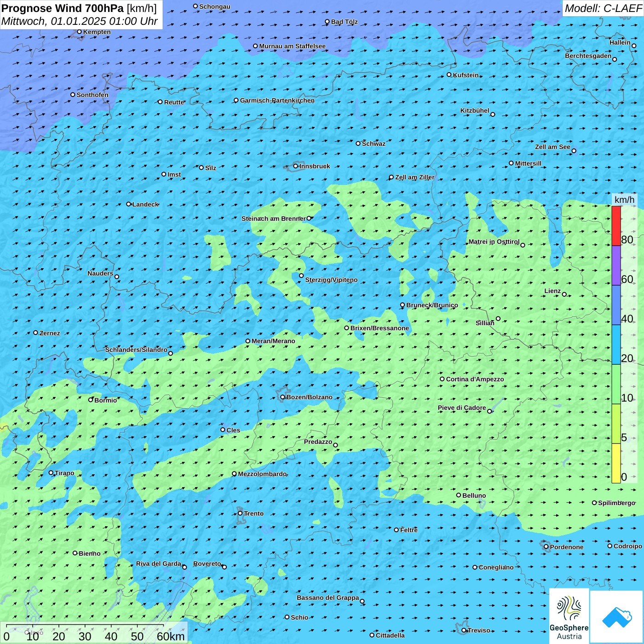
Task: Click the Lienz city label
Action: pos(552,291)
